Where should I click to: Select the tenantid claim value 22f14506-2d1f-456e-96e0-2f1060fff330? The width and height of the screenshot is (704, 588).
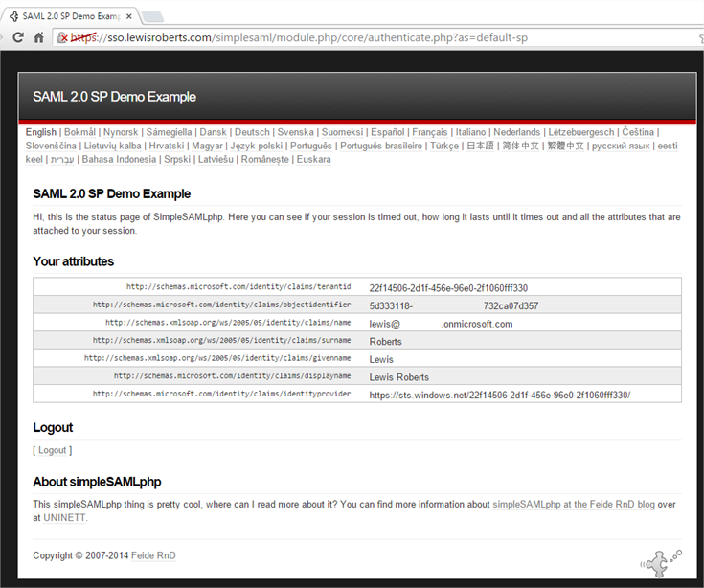(x=448, y=288)
